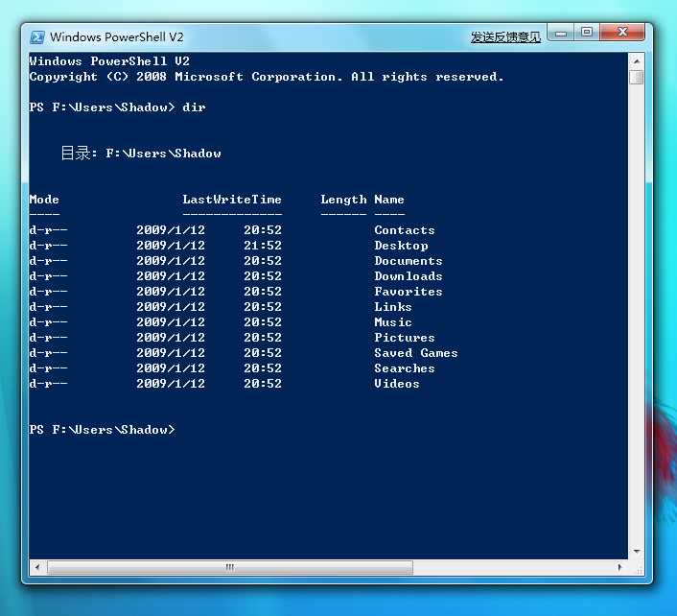Screen dimensions: 677x616
Task: Click the typed dir command
Action: click(x=194, y=107)
